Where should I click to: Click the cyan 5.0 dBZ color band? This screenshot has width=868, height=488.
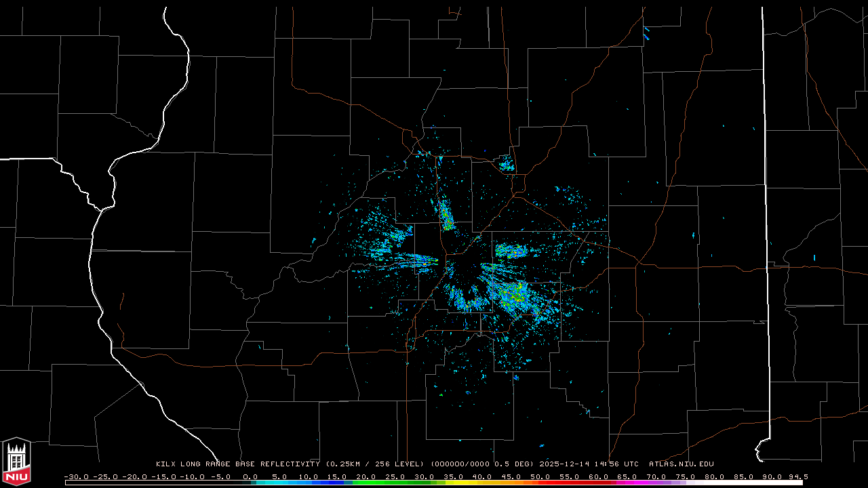pos(279,483)
